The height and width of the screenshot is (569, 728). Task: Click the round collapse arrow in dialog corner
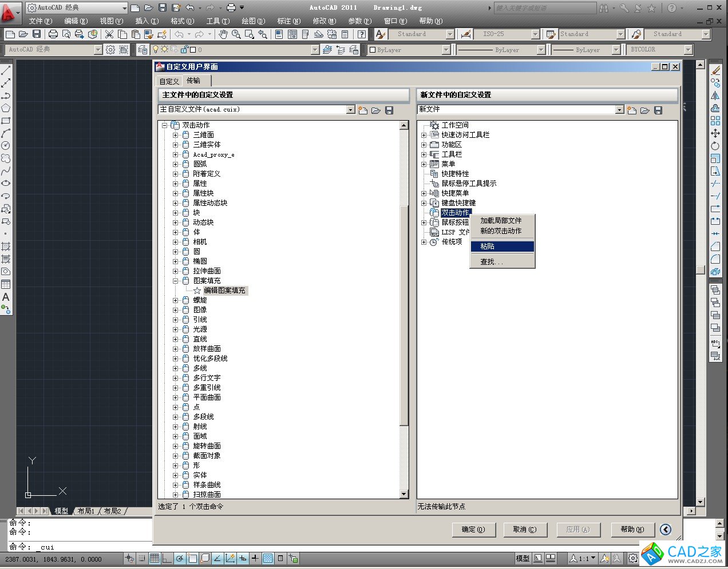666,530
